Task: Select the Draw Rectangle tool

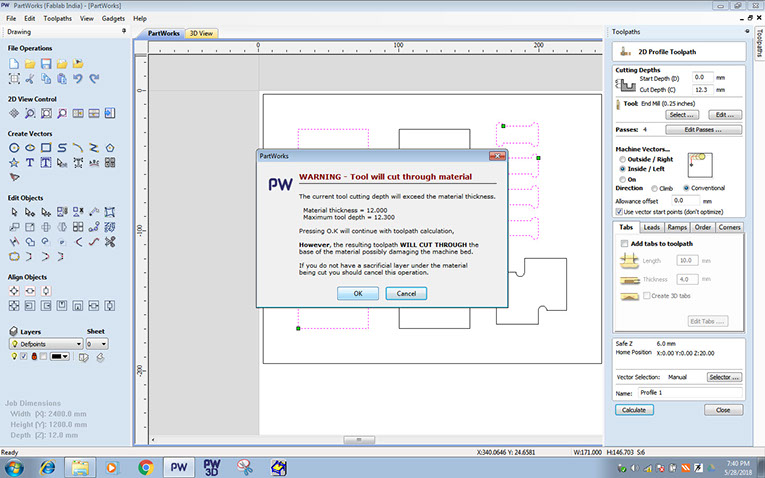Action: 46,147
